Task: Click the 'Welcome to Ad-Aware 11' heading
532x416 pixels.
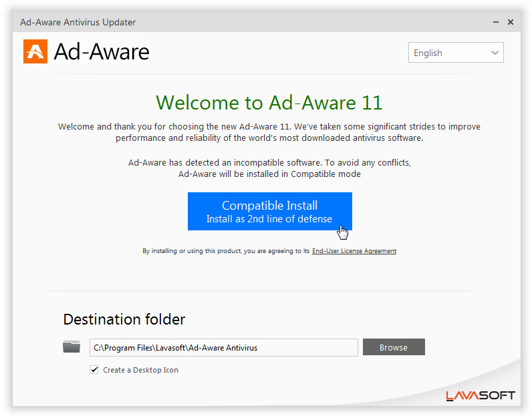Action: pyautogui.click(x=269, y=102)
